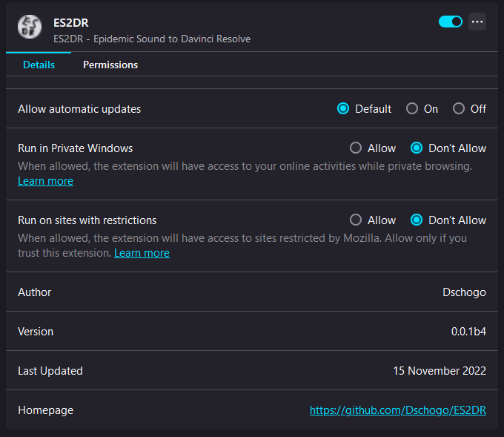Select Don't Allow for Private Windows
This screenshot has height=437, width=504.
tap(417, 148)
